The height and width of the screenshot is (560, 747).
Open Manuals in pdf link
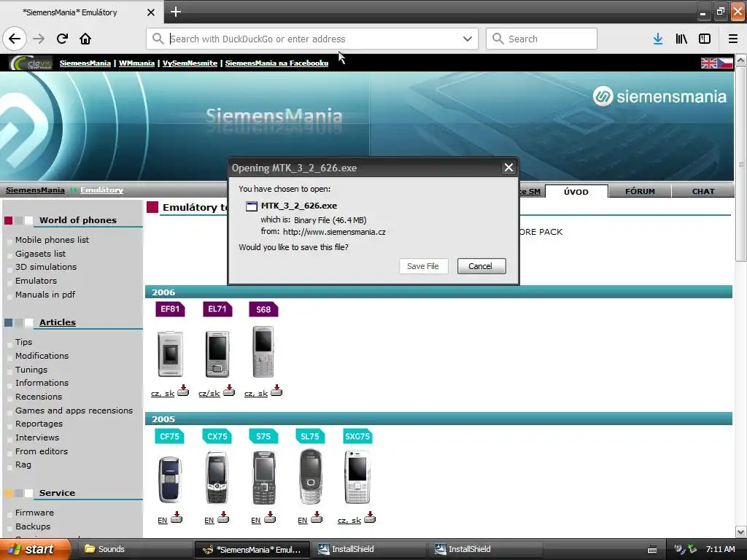coord(45,295)
